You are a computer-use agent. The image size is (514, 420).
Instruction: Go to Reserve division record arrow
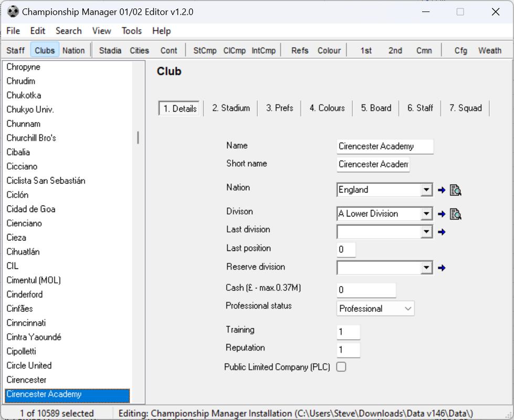(442, 268)
